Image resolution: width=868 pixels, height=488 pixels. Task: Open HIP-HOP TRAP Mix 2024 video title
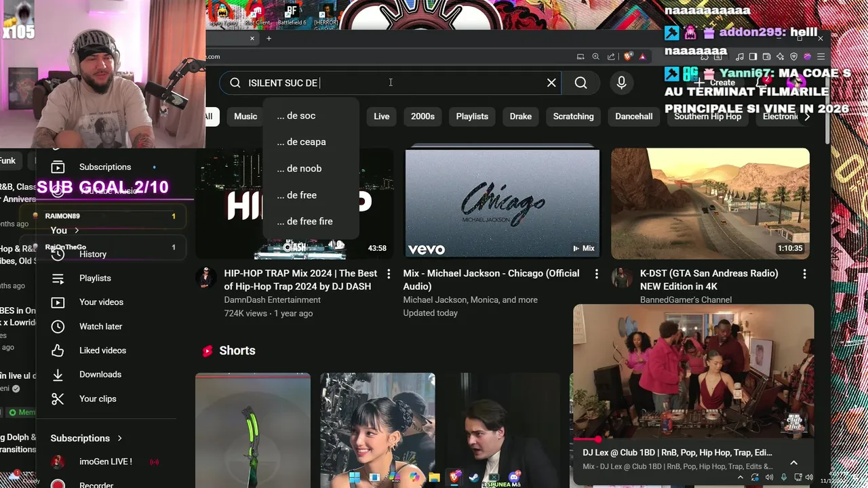tap(300, 280)
